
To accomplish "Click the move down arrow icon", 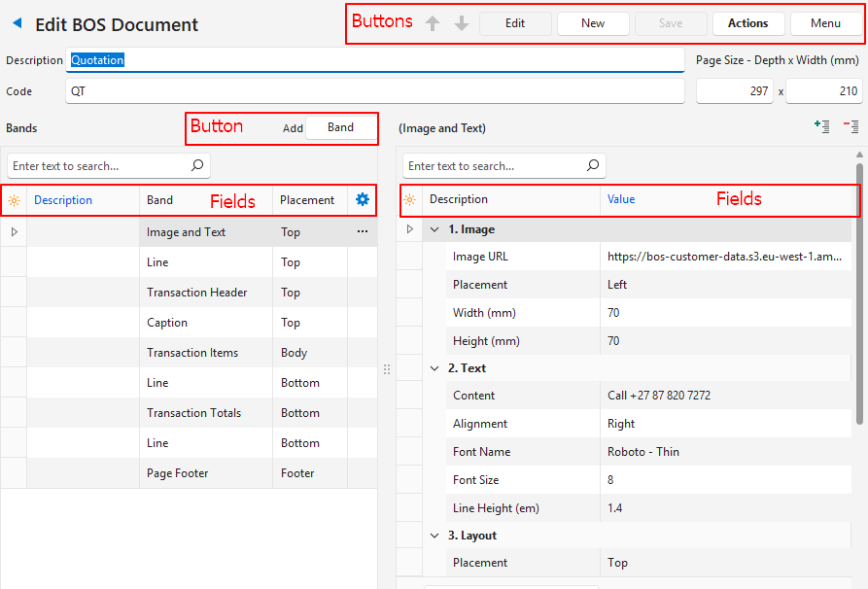I will [462, 23].
